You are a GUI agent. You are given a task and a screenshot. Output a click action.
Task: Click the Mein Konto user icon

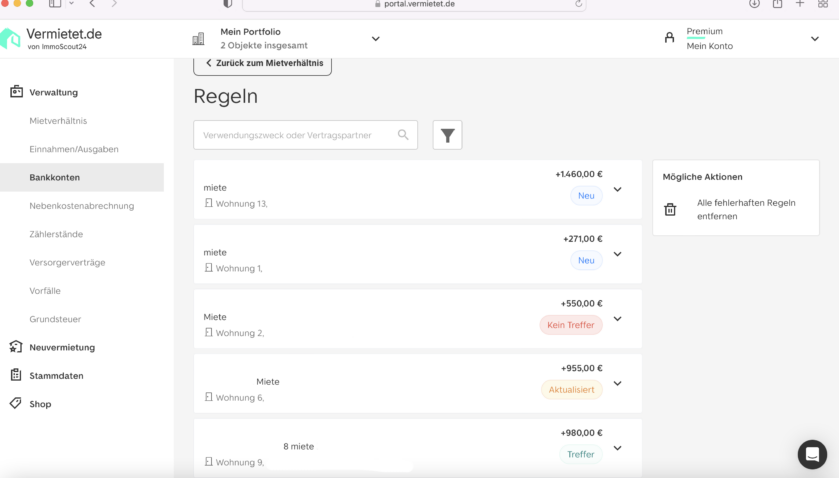click(x=669, y=38)
